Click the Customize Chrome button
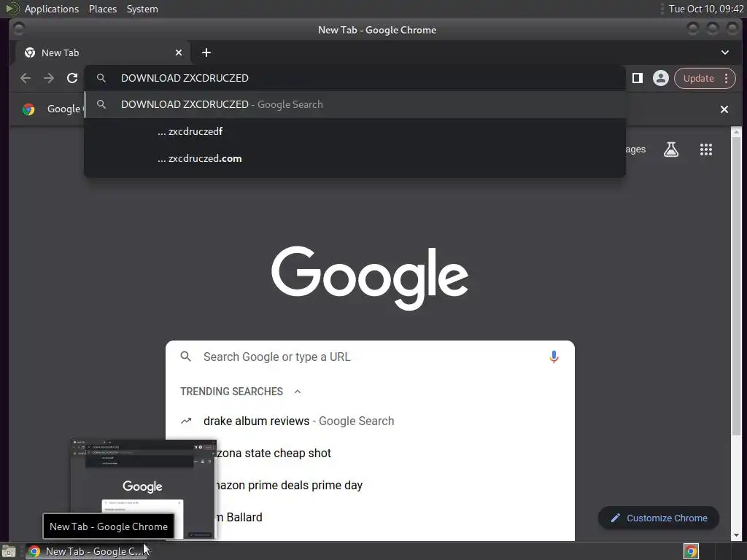The image size is (747, 560). click(659, 518)
